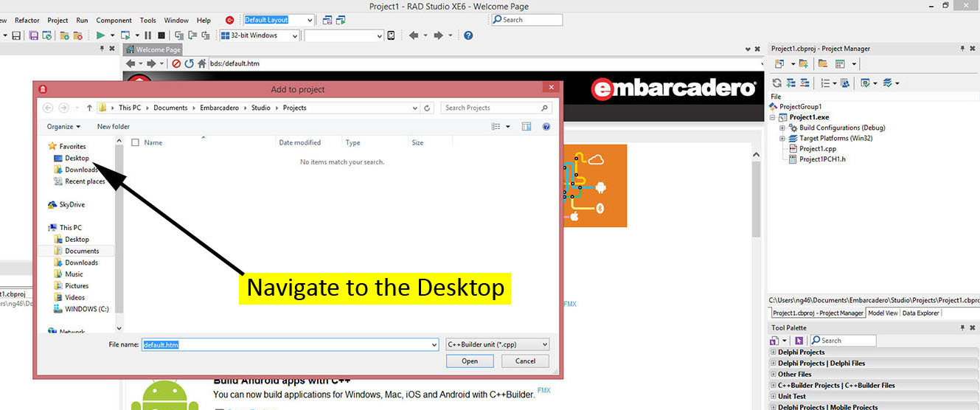Select WINDOWS (C:) in dialog sidebar

81,309
